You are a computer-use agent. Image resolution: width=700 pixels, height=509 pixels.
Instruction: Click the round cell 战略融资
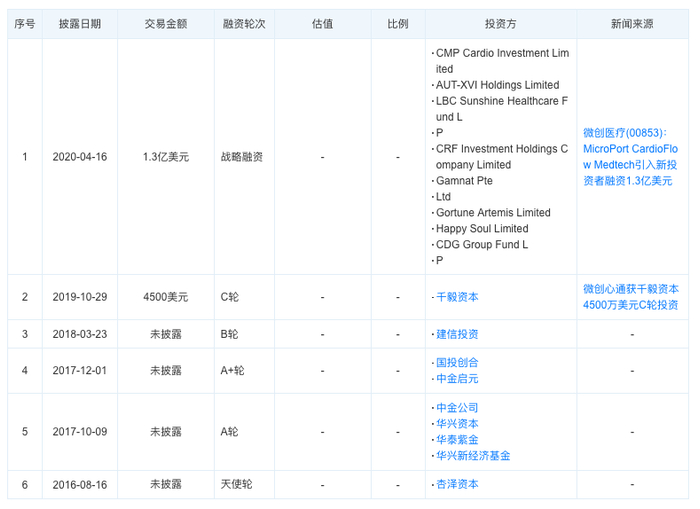coord(242,157)
